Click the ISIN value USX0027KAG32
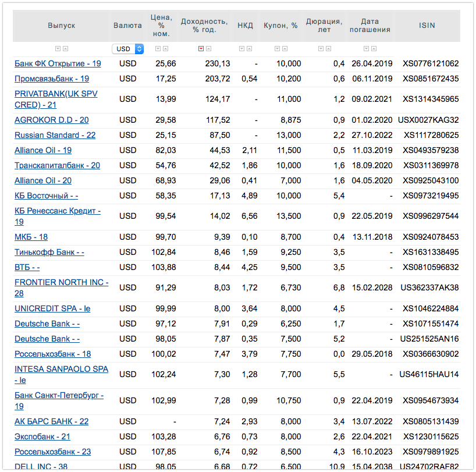The width and height of the screenshot is (476, 472). [x=428, y=120]
